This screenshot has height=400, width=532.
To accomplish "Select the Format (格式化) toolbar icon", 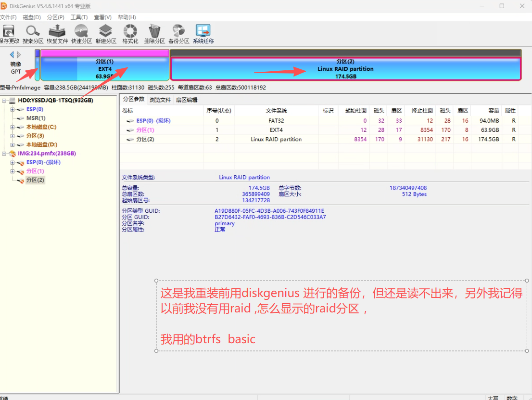I will click(x=130, y=31).
